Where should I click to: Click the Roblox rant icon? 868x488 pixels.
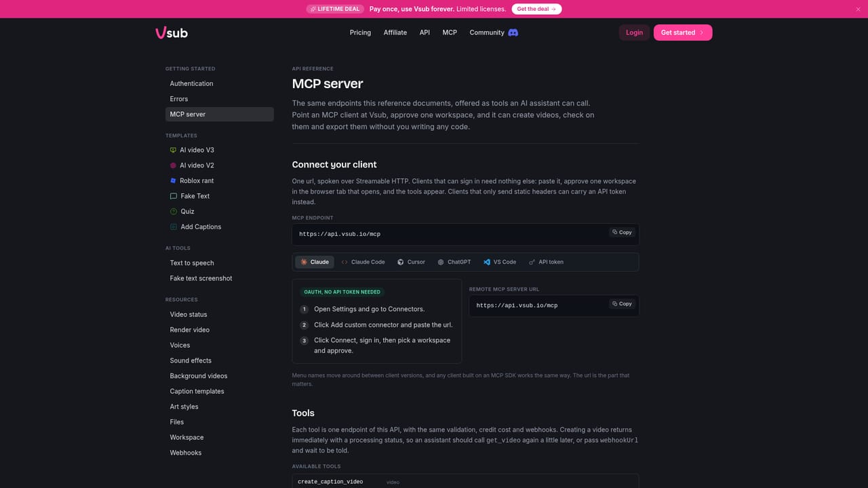[173, 181]
